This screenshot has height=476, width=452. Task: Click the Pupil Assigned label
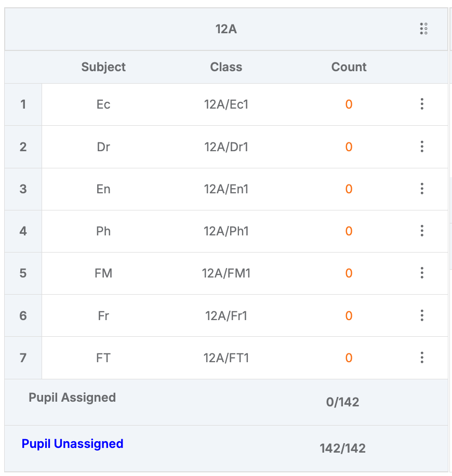(x=72, y=398)
